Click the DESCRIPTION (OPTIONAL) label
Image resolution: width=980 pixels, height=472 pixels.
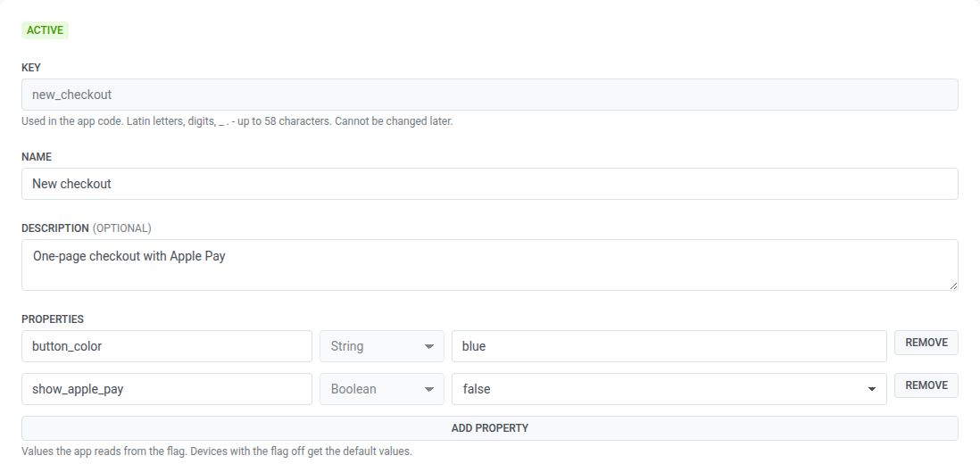(x=87, y=228)
